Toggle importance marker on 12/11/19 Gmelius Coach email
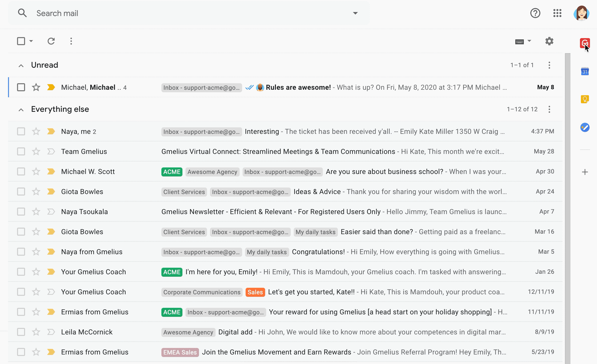The height and width of the screenshot is (364, 597). click(x=51, y=292)
